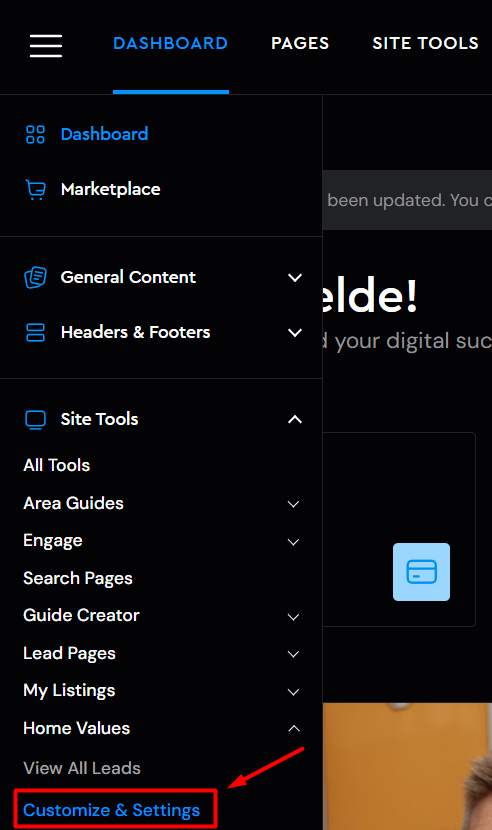Screen dimensions: 492x830
Task: Expand the Area Guides submenu
Action: [293, 504]
